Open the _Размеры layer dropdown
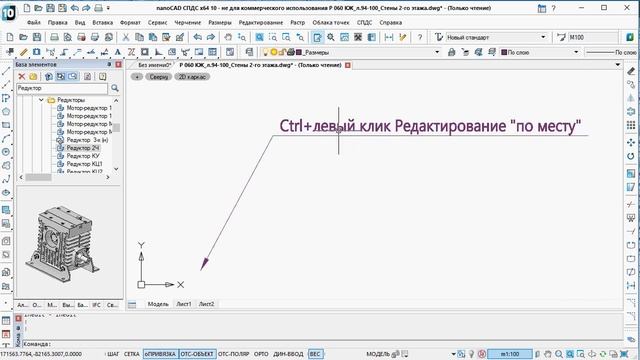Viewport: 640px width, 360px height. (437, 52)
